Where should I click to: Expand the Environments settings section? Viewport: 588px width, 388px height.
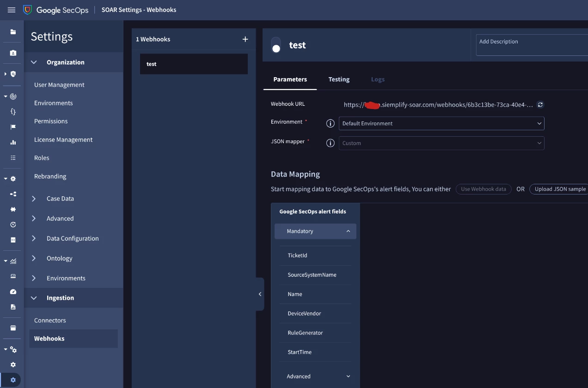34,278
